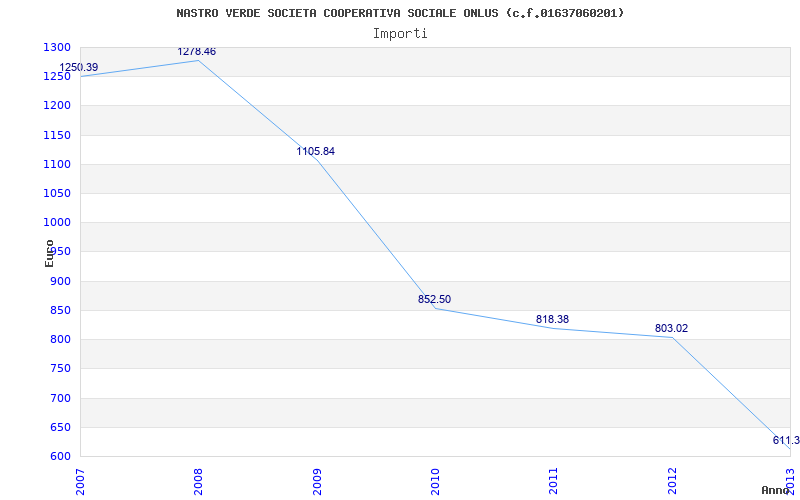Click the Euro axis label
800x500 pixels.
[49, 253]
